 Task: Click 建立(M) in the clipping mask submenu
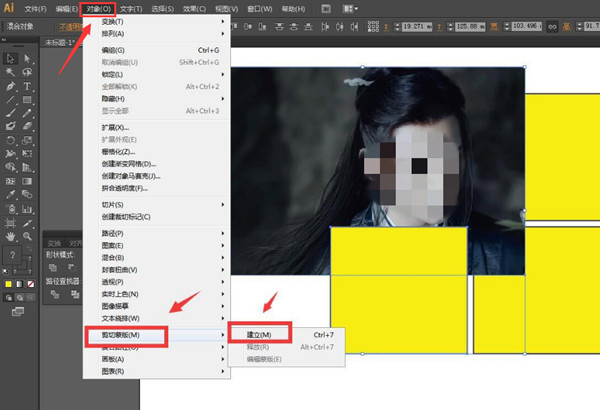[x=260, y=334]
